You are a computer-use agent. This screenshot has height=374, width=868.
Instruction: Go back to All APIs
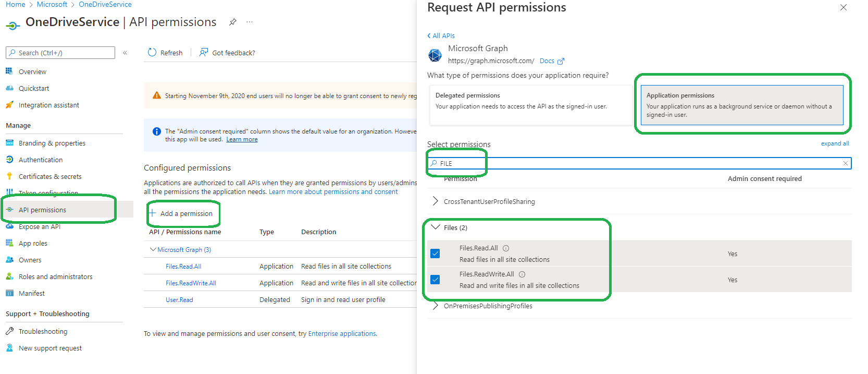pos(441,35)
